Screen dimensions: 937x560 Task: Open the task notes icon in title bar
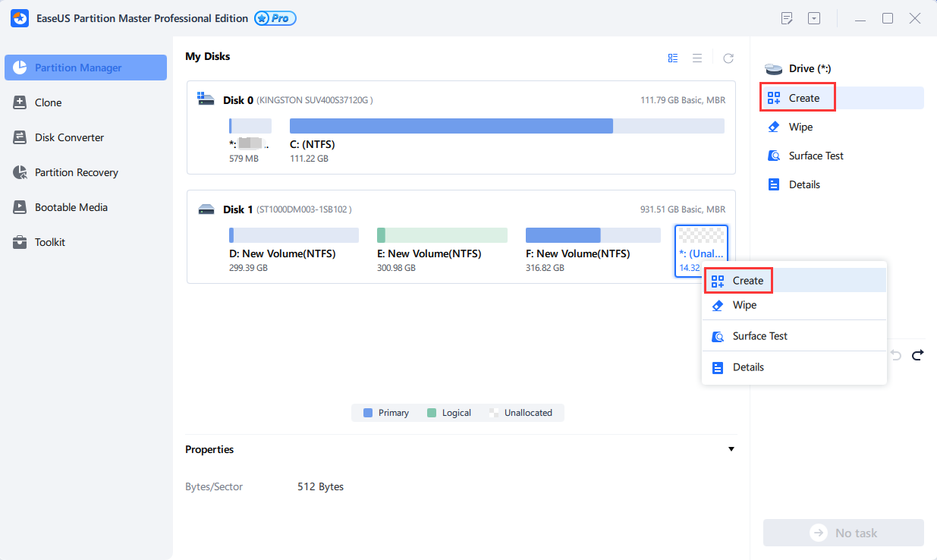[788, 18]
